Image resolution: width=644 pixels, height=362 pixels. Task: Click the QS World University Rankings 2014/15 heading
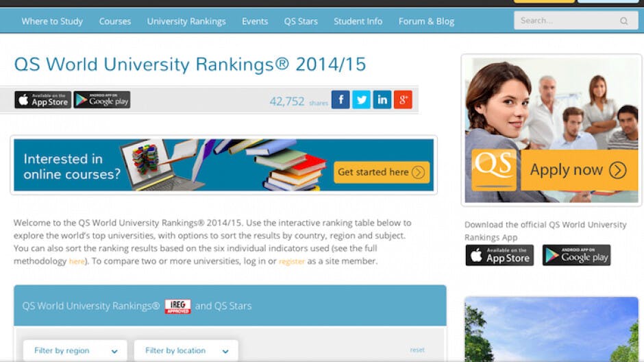coord(190,64)
